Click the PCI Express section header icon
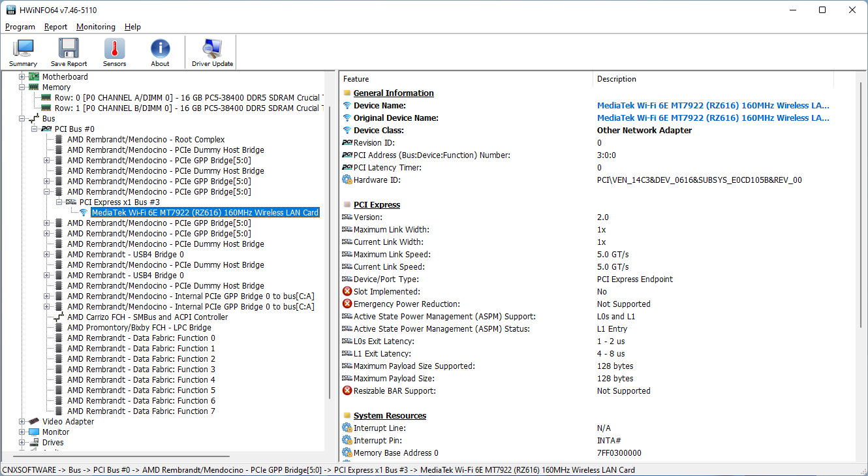This screenshot has height=476, width=868. coord(347,205)
